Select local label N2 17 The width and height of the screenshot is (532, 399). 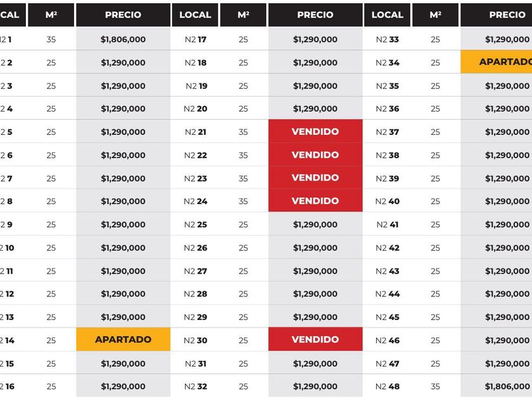195,39
